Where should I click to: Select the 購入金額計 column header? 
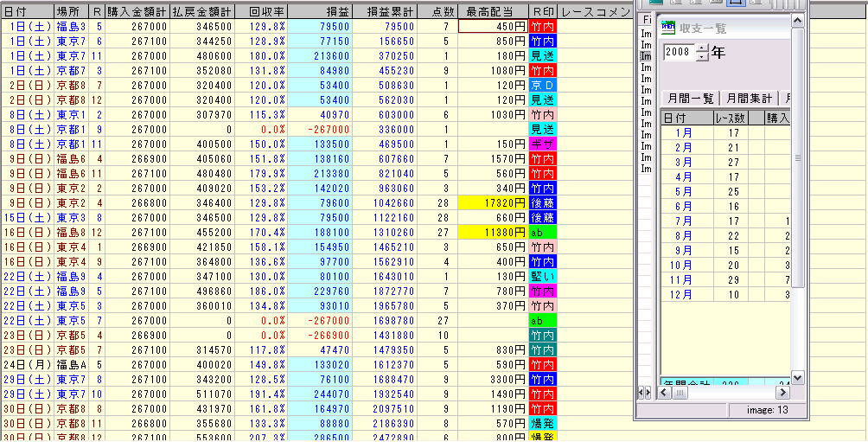pyautogui.click(x=137, y=11)
